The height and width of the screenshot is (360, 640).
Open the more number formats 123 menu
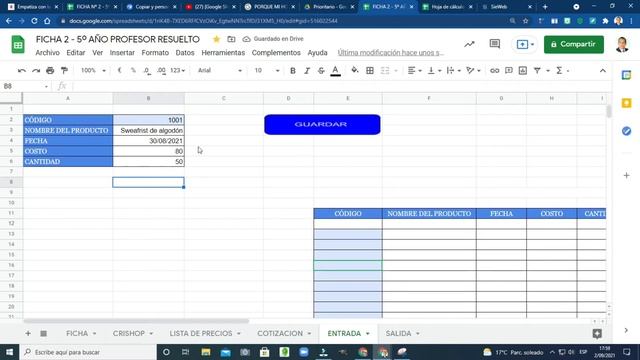(178, 71)
